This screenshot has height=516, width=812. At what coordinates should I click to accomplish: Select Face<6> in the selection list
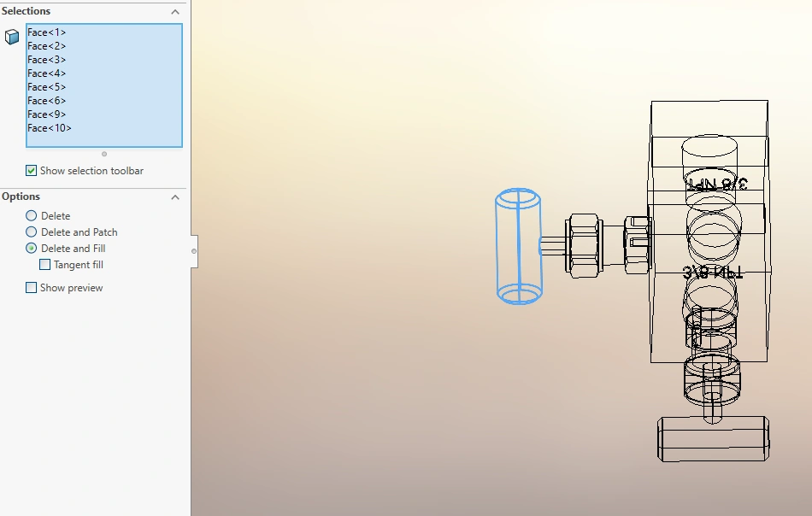click(47, 101)
